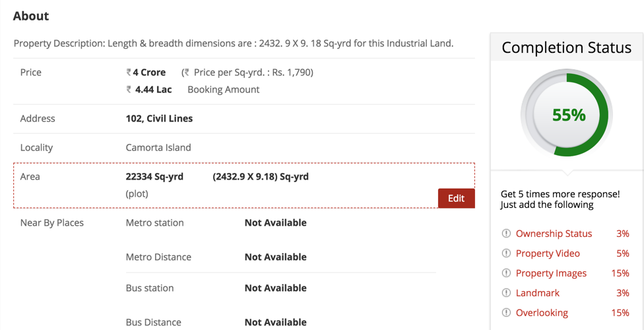Add a Property Video via its link
Viewport: 644px width, 330px height.
click(x=548, y=253)
